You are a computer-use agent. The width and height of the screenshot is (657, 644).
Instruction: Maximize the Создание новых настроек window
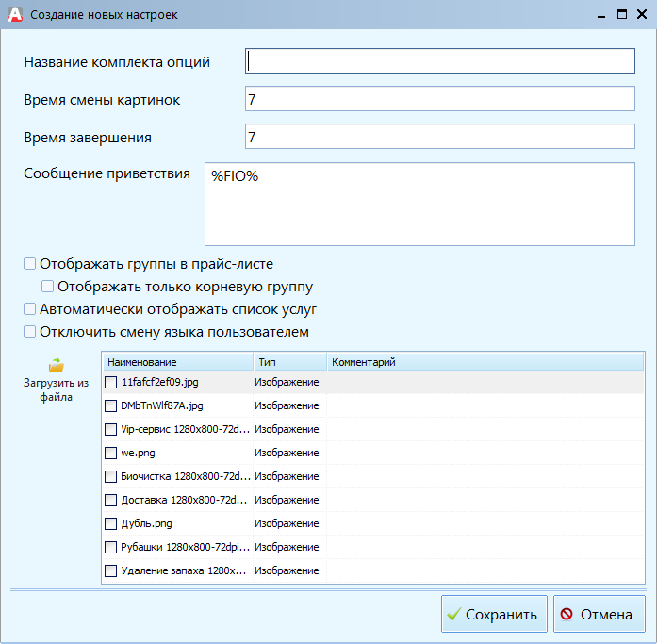coord(621,14)
